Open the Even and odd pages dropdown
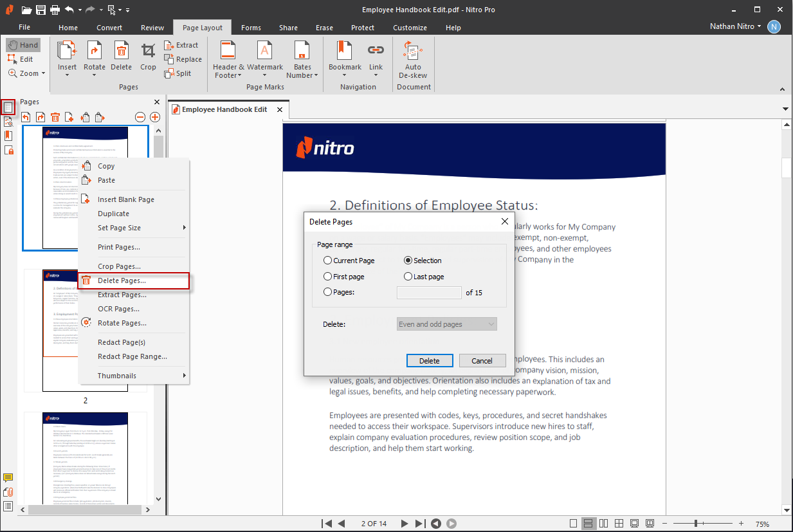The image size is (793, 532). [x=447, y=324]
